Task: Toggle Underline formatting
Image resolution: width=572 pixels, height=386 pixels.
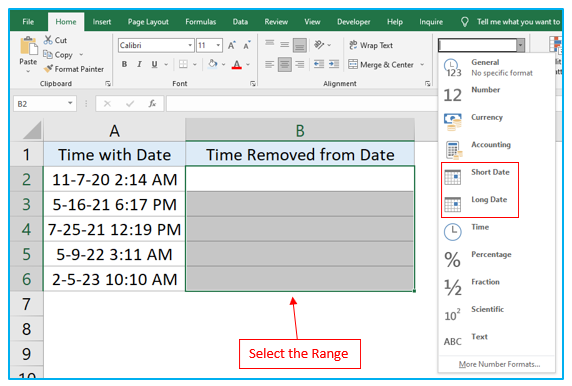Action: (x=154, y=64)
